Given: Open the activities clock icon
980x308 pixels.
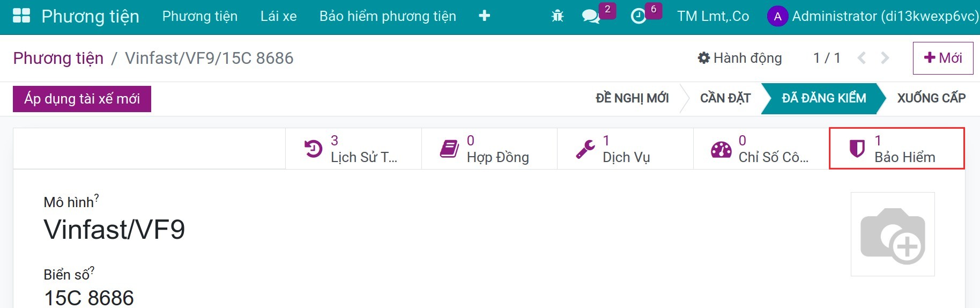Looking at the screenshot, I should [638, 17].
